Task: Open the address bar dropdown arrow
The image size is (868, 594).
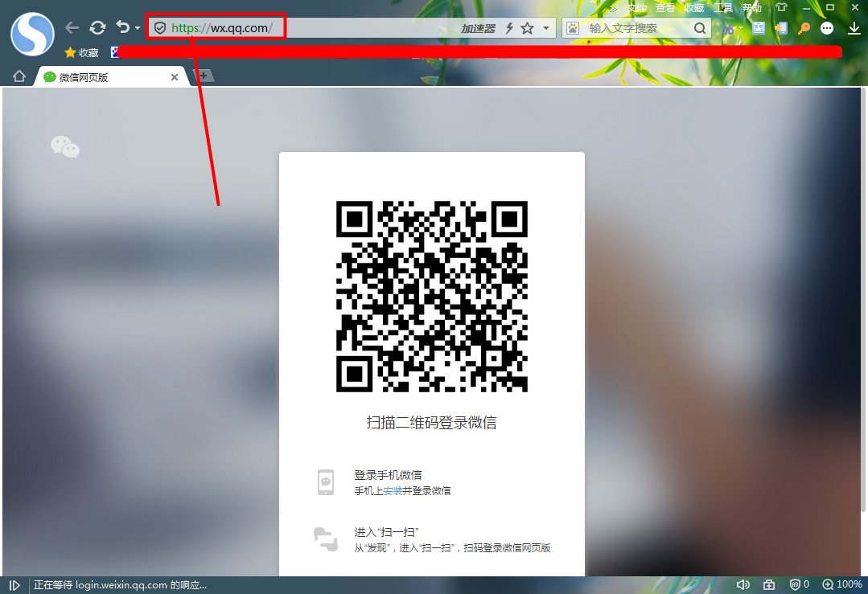Action: 546,28
